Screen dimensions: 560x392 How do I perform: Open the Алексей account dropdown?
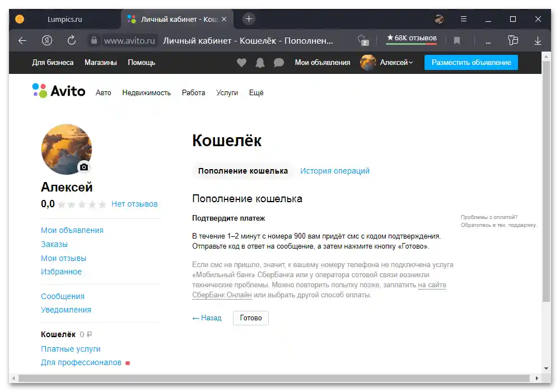[x=396, y=63]
